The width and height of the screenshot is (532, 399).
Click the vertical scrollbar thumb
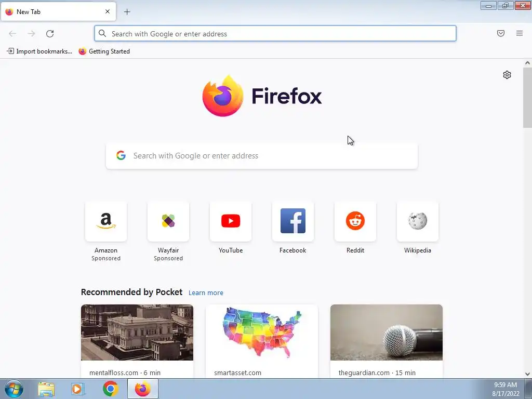527,97
